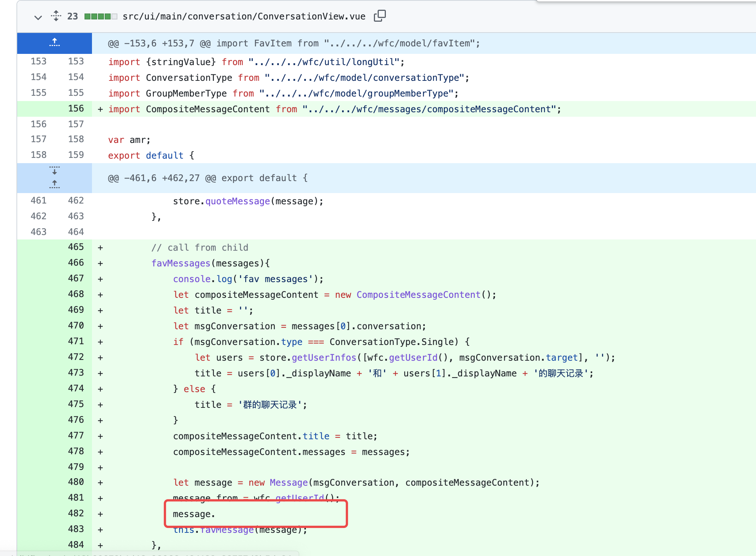Expand up above the first hunk header

(x=55, y=43)
